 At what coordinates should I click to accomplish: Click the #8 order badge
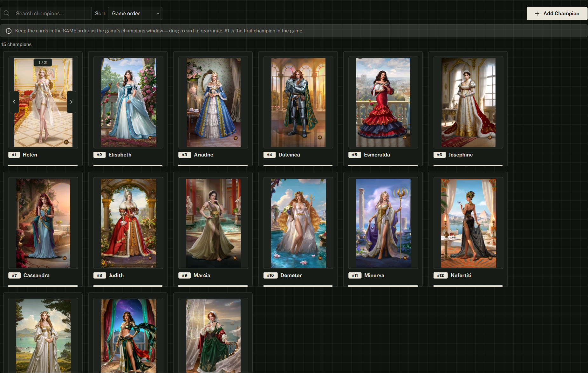99,276
